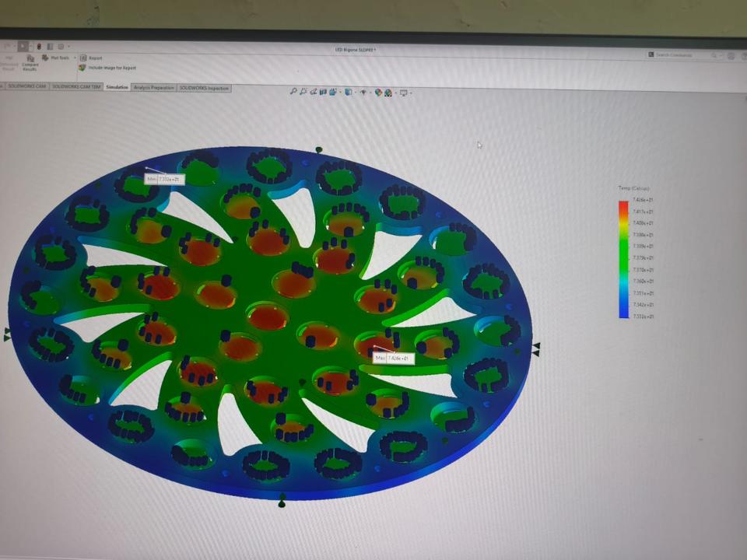Open the Display Style icon
The height and width of the screenshot is (560, 747).
349,92
